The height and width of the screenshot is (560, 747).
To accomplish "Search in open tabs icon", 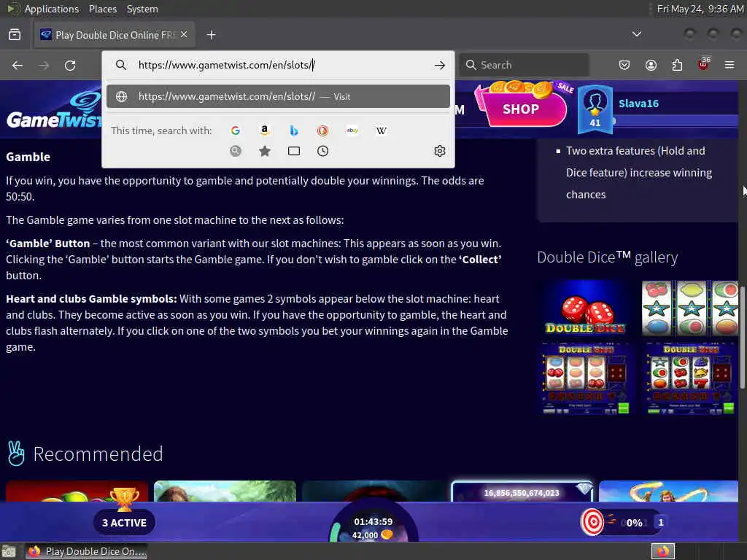I will (x=294, y=151).
